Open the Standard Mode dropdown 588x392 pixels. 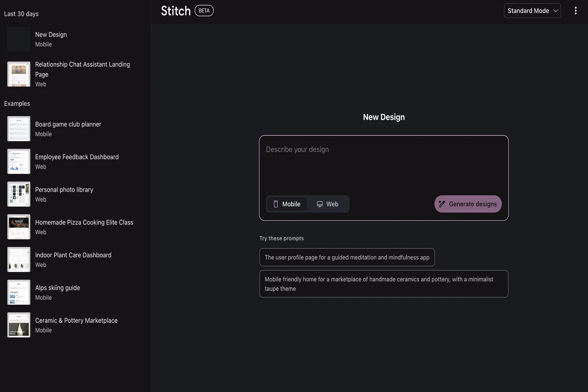coord(532,11)
